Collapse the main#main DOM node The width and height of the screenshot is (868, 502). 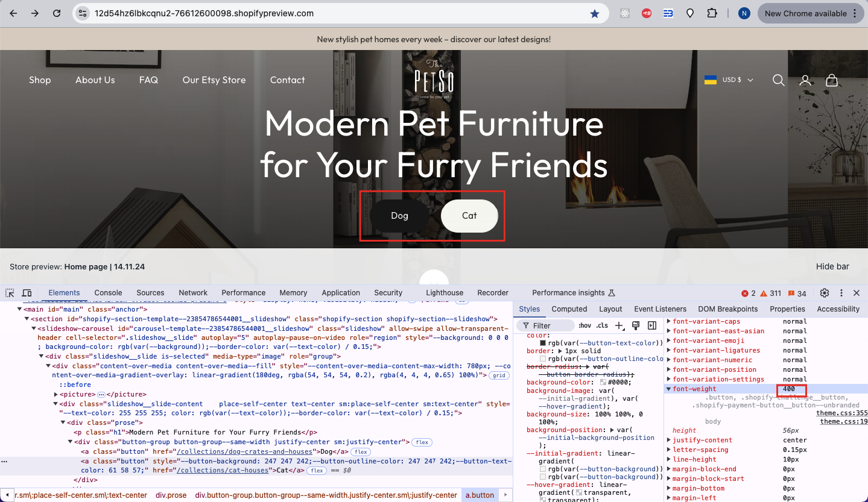click(x=19, y=309)
